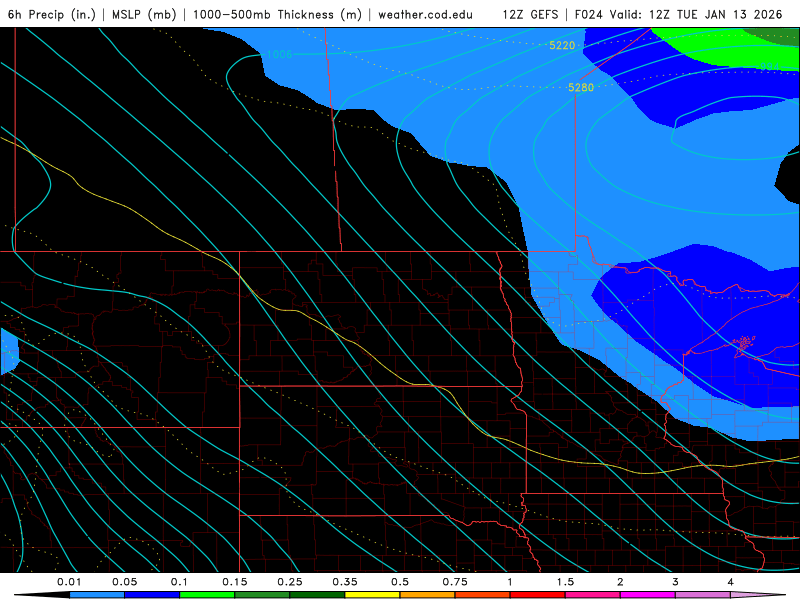Click the dark blue 0.05 legend swatch
The image size is (800, 600).
[152, 595]
